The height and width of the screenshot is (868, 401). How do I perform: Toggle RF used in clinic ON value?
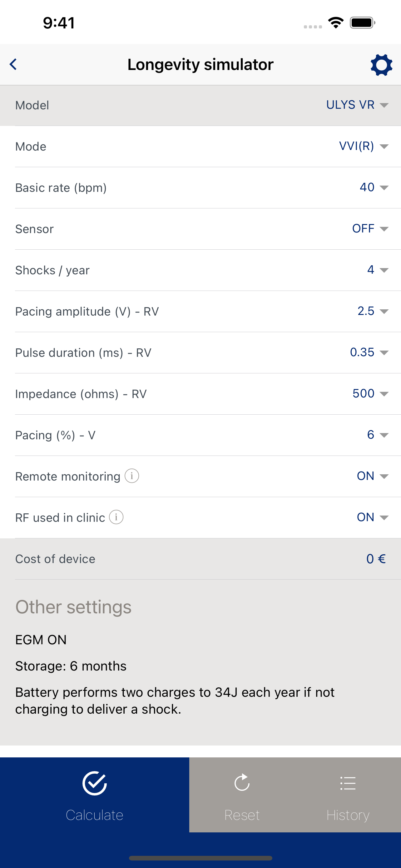click(x=372, y=517)
